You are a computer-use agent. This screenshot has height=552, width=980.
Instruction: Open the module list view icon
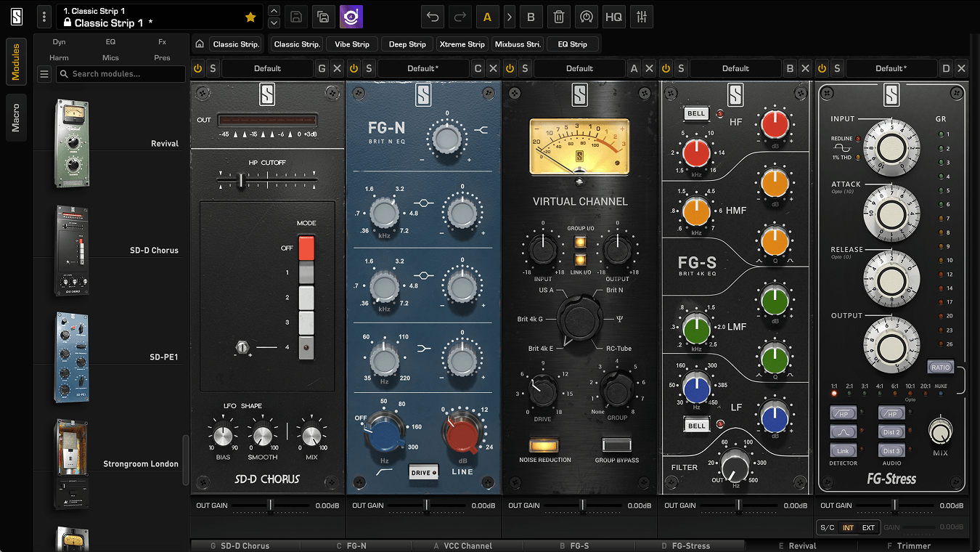click(44, 74)
